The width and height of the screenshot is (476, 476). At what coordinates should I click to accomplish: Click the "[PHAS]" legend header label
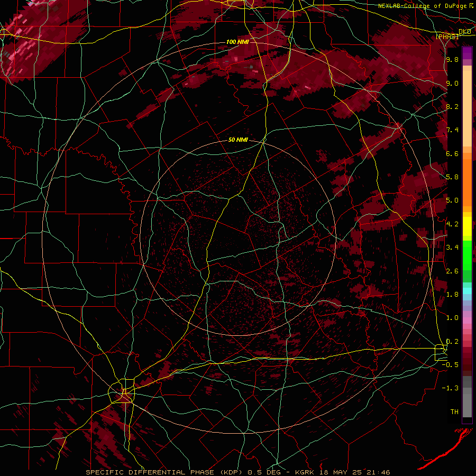pos(447,36)
